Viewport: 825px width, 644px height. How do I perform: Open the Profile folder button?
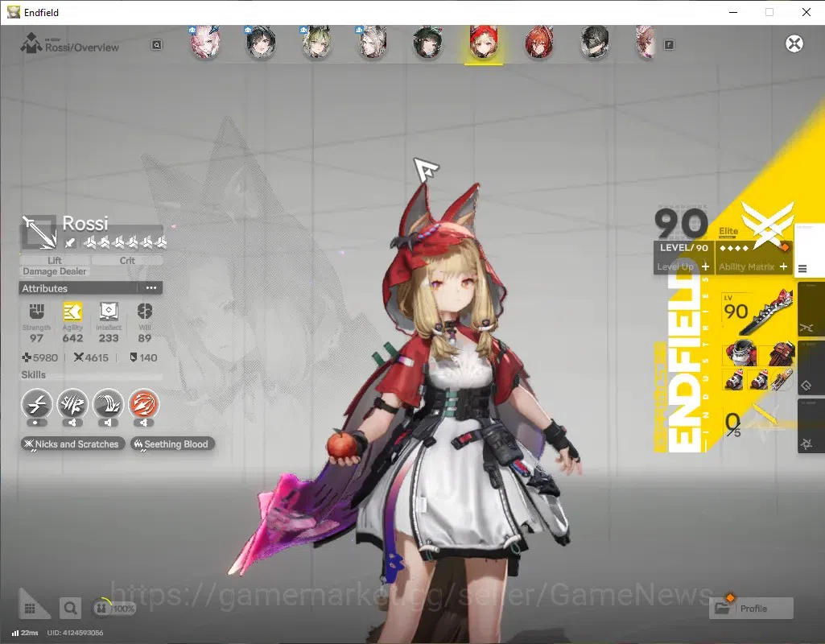click(751, 609)
